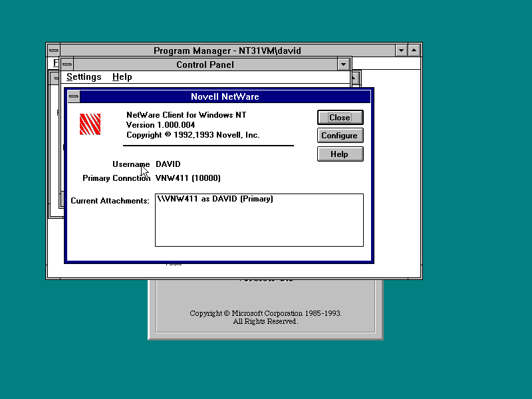Click the Control Panel title bar
This screenshot has height=399, width=532.
coord(205,65)
